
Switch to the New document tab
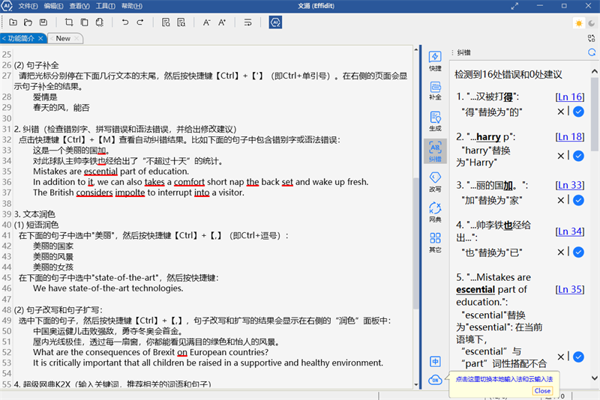[x=63, y=38]
